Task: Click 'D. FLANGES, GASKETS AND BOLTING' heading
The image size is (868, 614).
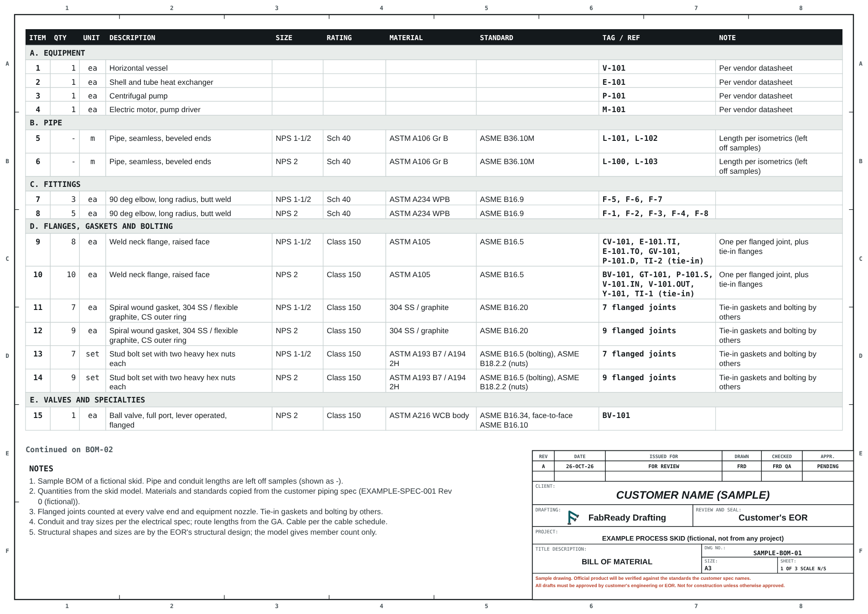Action: click(101, 226)
